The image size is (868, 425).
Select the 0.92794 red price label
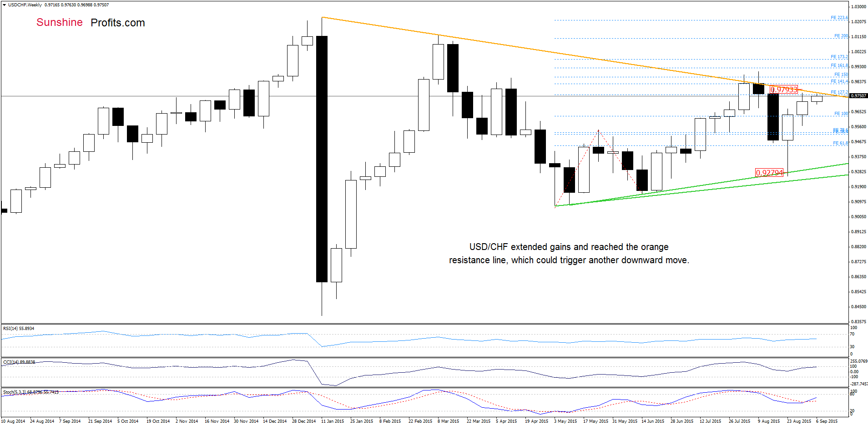769,173
